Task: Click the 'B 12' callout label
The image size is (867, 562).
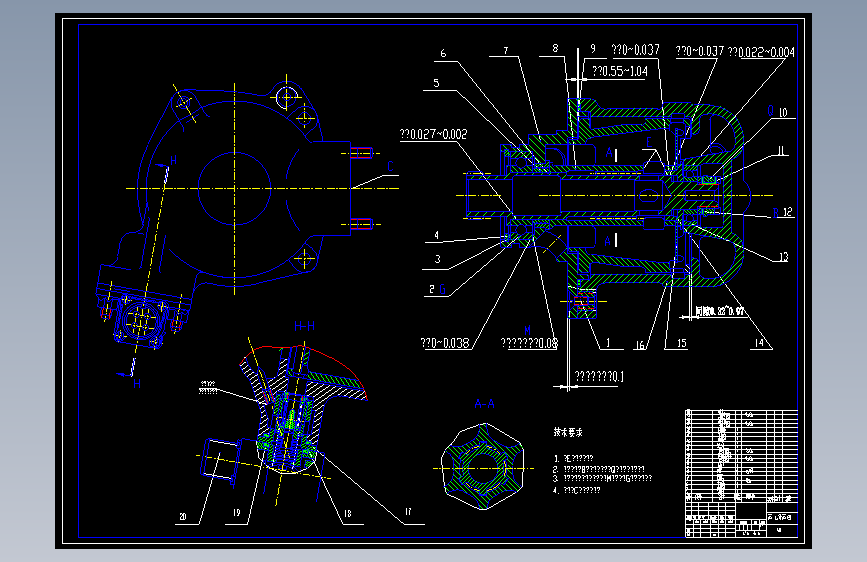Action: tap(782, 212)
